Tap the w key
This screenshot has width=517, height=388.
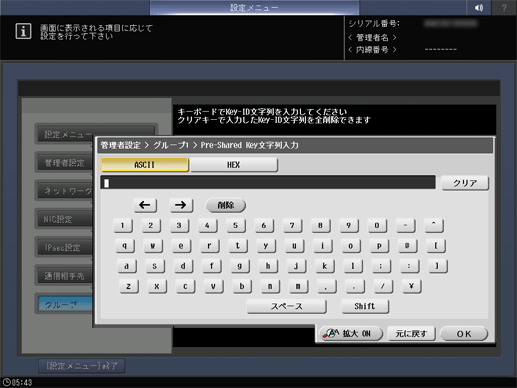(153, 246)
